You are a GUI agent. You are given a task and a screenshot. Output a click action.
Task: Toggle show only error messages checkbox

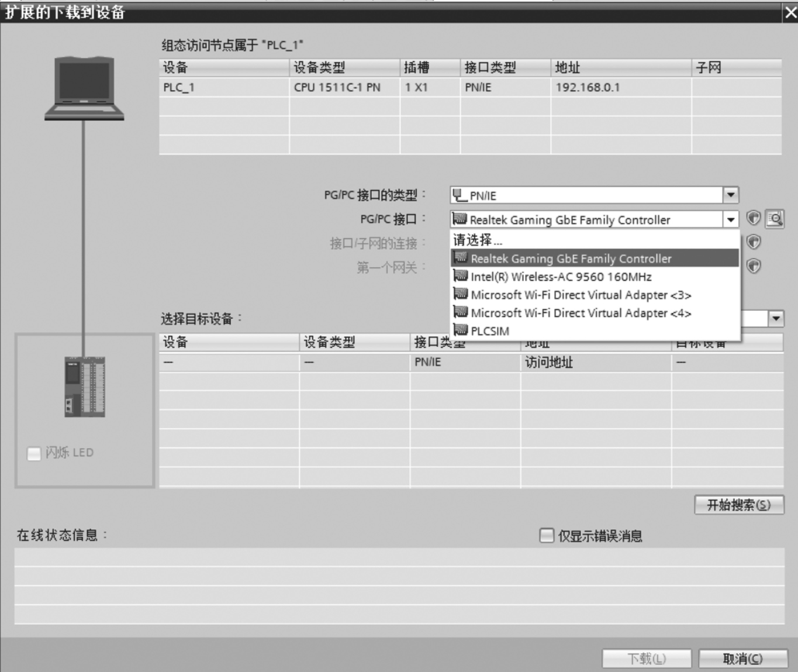tap(546, 535)
